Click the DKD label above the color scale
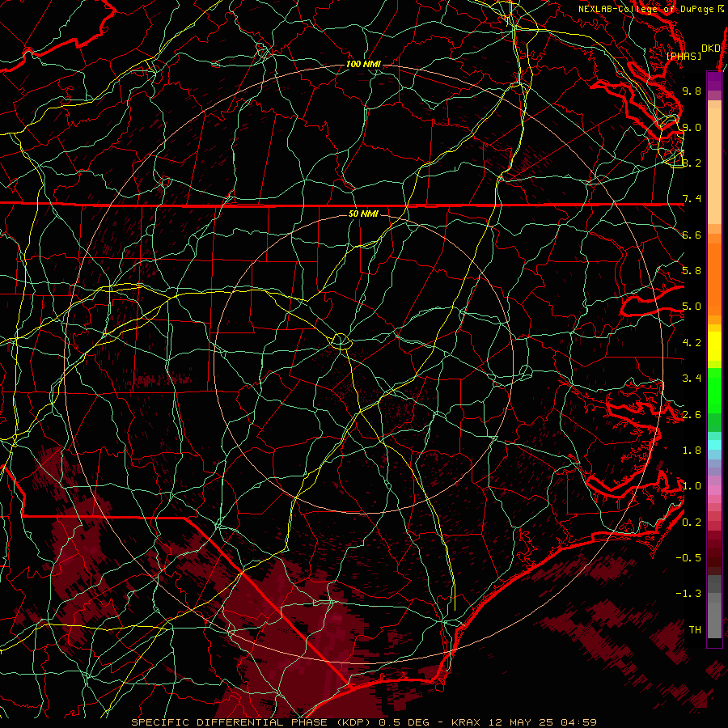This screenshot has height=728, width=728. tap(710, 49)
